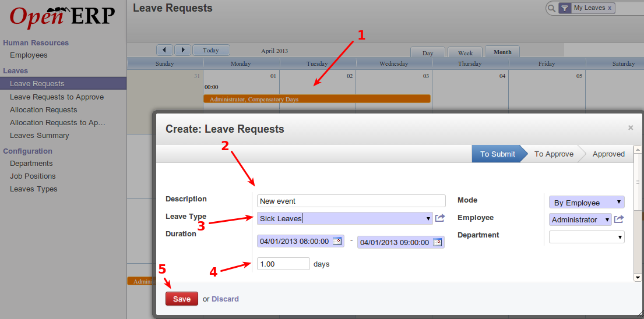The image size is (644, 319).
Task: Open Leave Type external link icon
Action: 440,218
